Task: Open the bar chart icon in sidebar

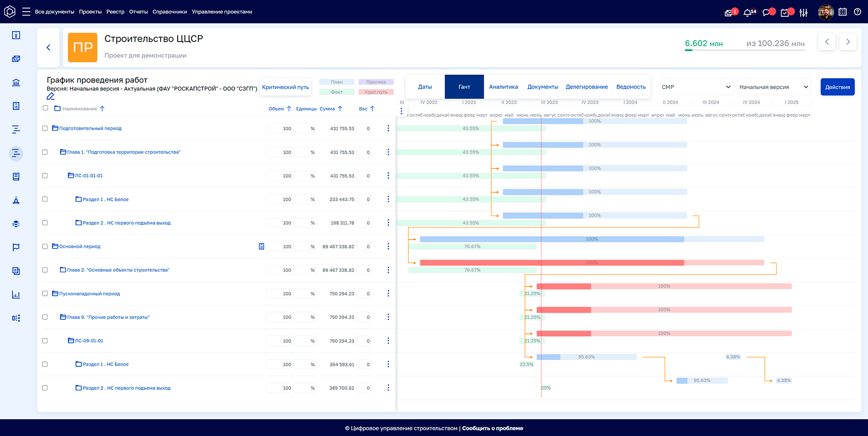Action: [x=16, y=295]
